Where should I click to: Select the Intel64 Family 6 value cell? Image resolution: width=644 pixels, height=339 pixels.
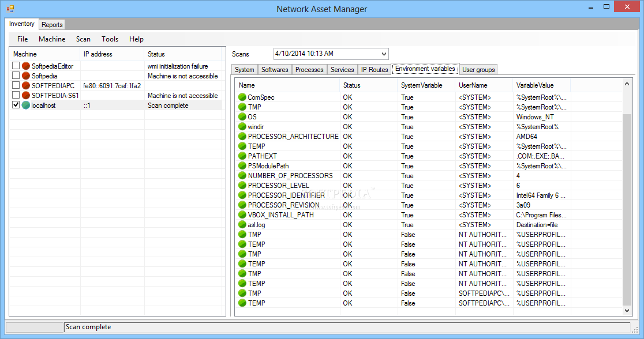click(541, 195)
